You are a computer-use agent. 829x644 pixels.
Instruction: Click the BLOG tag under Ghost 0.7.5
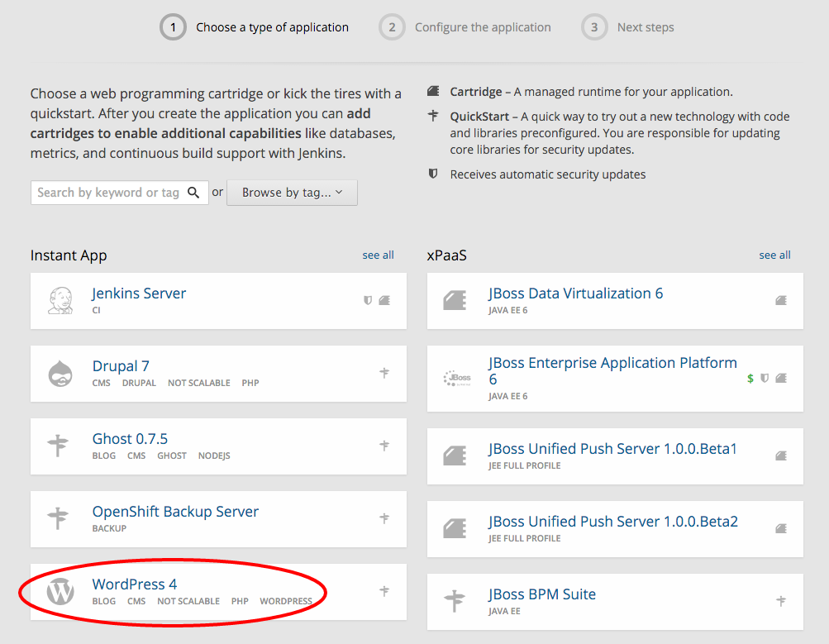tap(103, 456)
